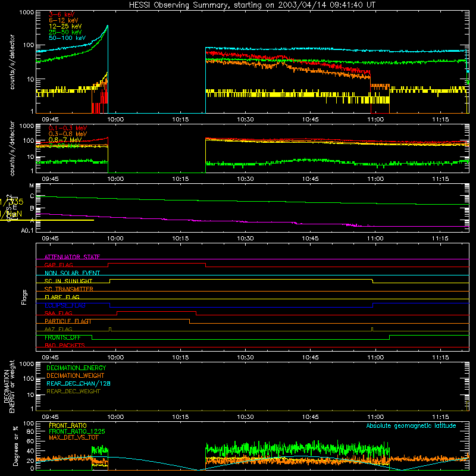Click the FRONTS_OFF flag label
476x476 pixels.
click(62, 337)
